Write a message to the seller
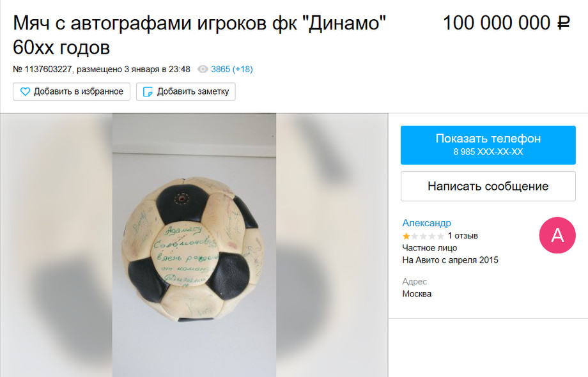Screen dimensions: 588x377 488,186
